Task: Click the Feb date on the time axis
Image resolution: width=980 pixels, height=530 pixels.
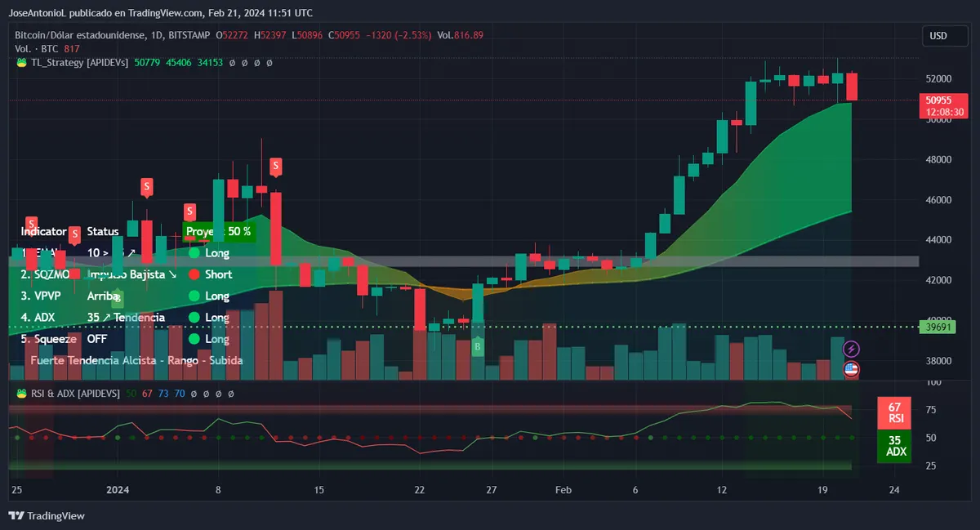Action: pos(563,490)
